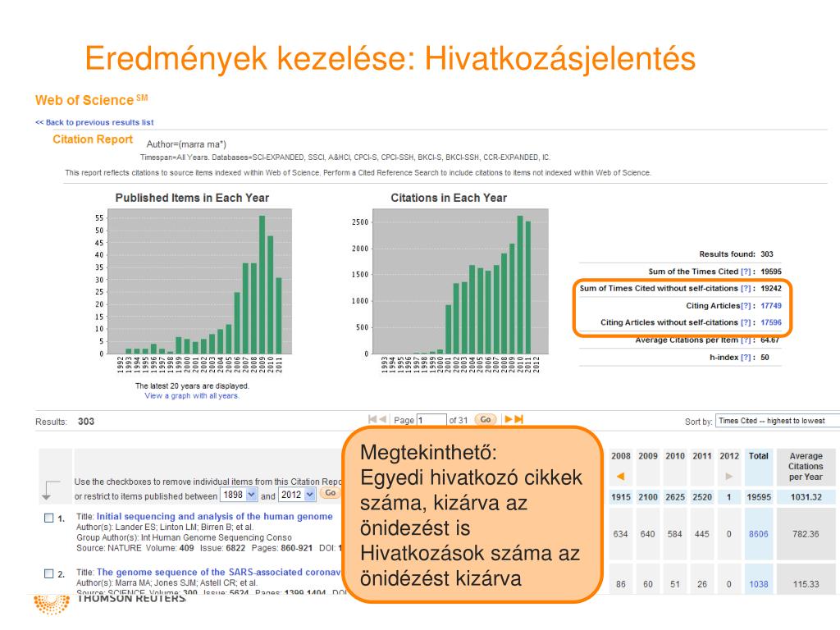Go to the next results page arrow

pos(509,419)
